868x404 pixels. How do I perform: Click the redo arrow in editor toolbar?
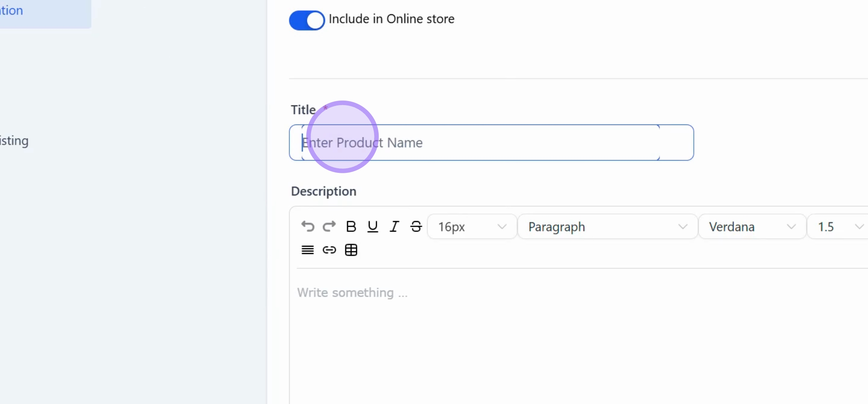click(x=329, y=227)
